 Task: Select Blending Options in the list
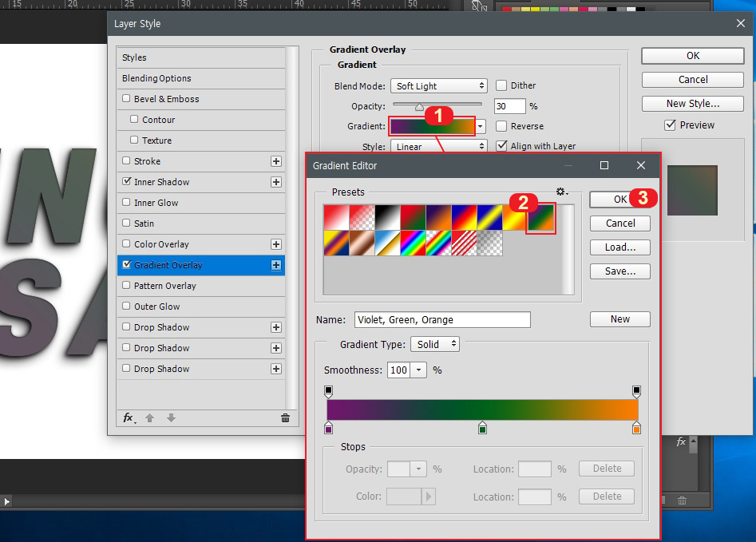201,78
